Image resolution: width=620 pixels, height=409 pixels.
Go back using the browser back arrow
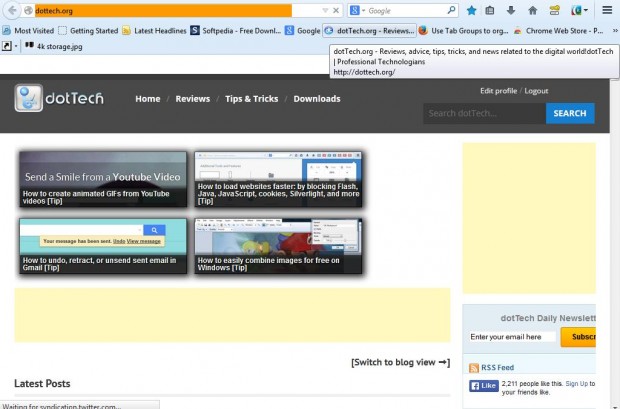coord(12,10)
